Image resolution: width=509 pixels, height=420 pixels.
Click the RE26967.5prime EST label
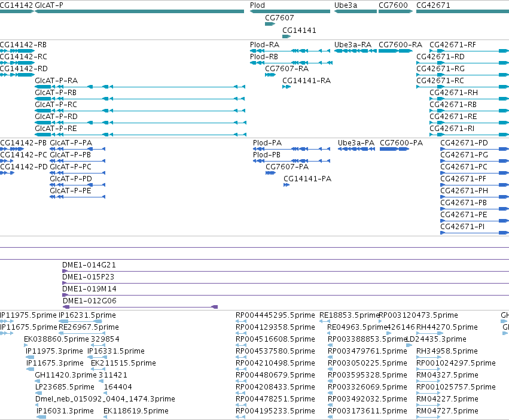[x=89, y=327]
